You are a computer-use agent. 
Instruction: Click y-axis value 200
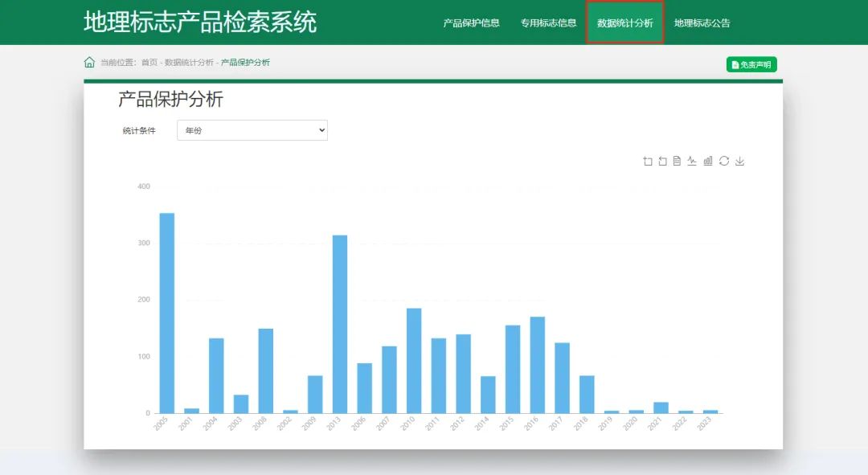point(144,300)
